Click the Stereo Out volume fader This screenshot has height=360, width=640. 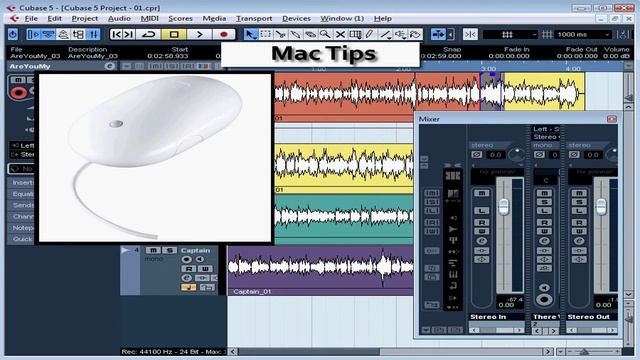point(601,207)
